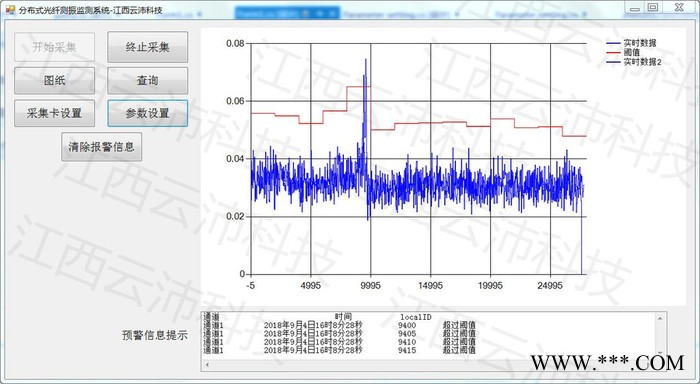700x384 pixels.
Task: Minimize the monitoring window
Action: (634, 8)
